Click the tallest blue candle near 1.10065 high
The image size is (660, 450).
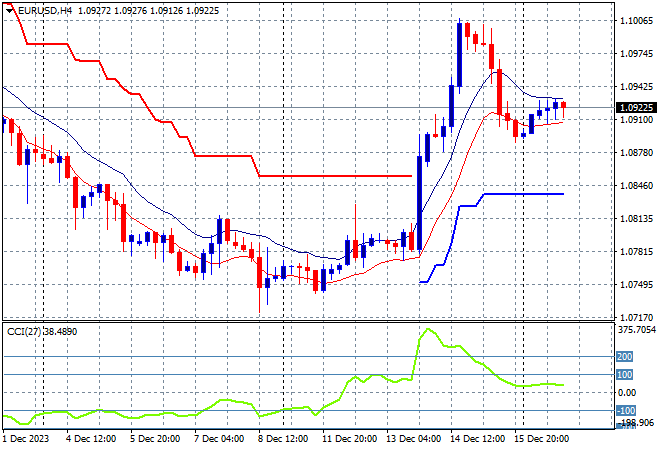point(459,55)
